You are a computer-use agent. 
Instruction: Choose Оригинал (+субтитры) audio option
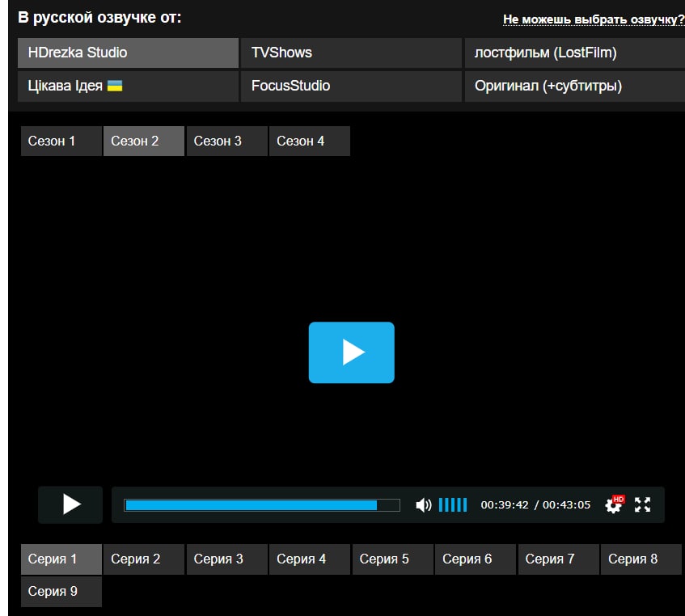click(574, 86)
